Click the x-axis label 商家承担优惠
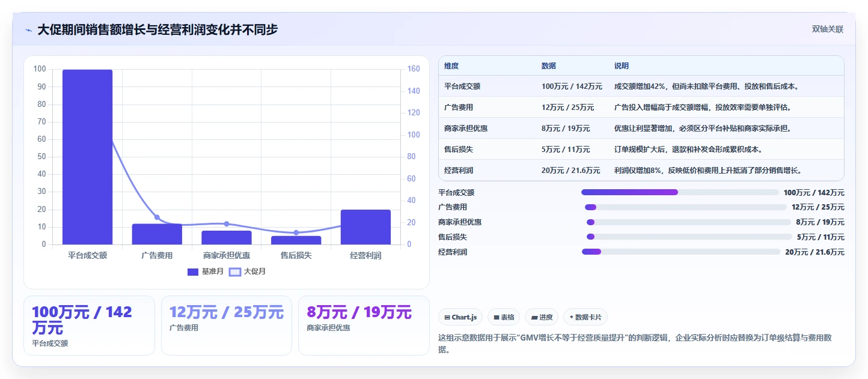This screenshot has height=379, width=868. coord(227,255)
